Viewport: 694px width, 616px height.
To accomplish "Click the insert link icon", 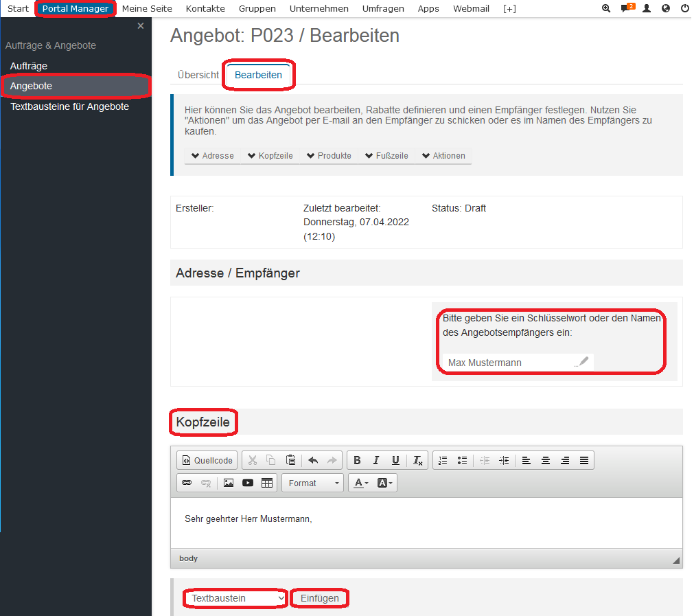I will pos(186,483).
